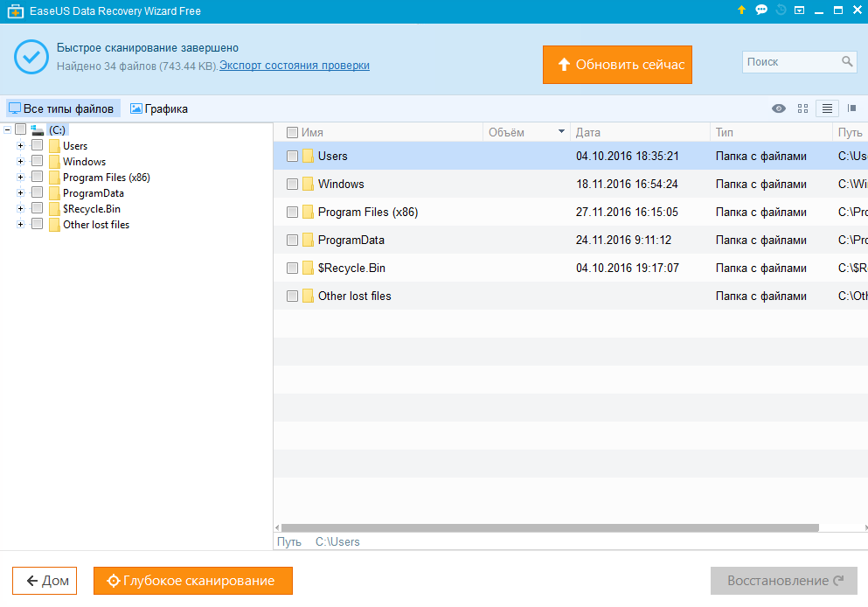Viewport: 868px width, 607px height.
Task: Click the yellow upgrade arrow in title bar
Action: 741,10
